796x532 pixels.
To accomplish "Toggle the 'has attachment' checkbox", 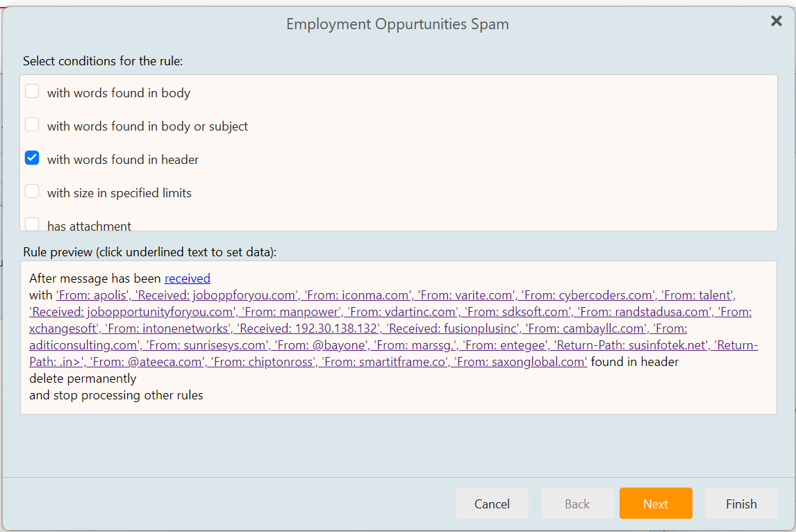I will tap(32, 224).
